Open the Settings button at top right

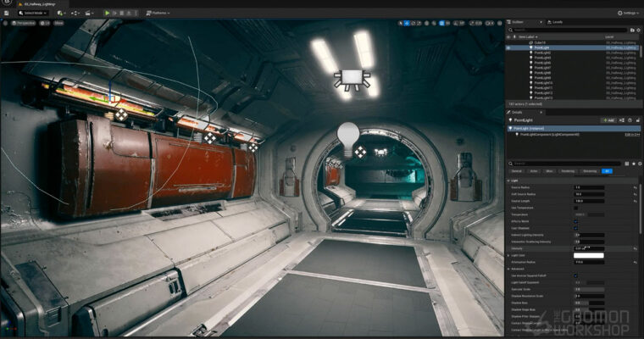(629, 14)
